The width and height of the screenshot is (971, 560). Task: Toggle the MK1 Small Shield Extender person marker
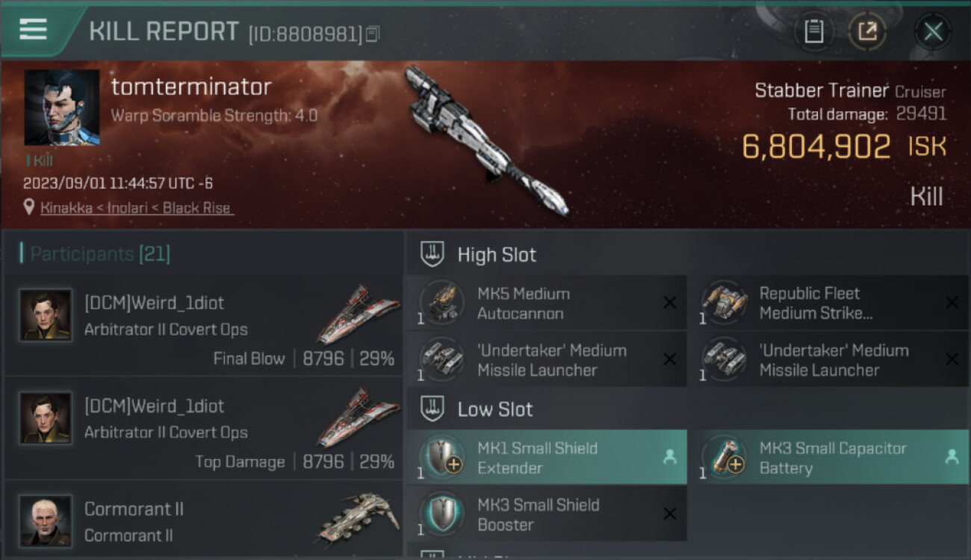670,457
